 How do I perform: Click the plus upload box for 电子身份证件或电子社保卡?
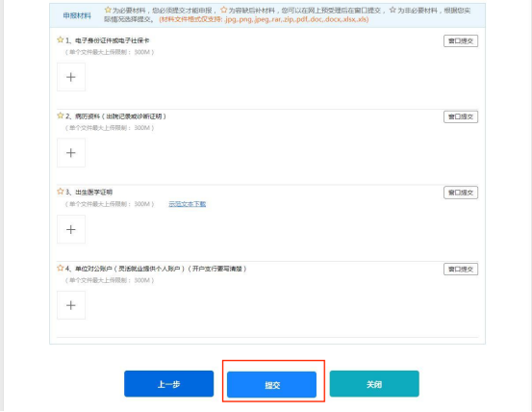[71, 77]
